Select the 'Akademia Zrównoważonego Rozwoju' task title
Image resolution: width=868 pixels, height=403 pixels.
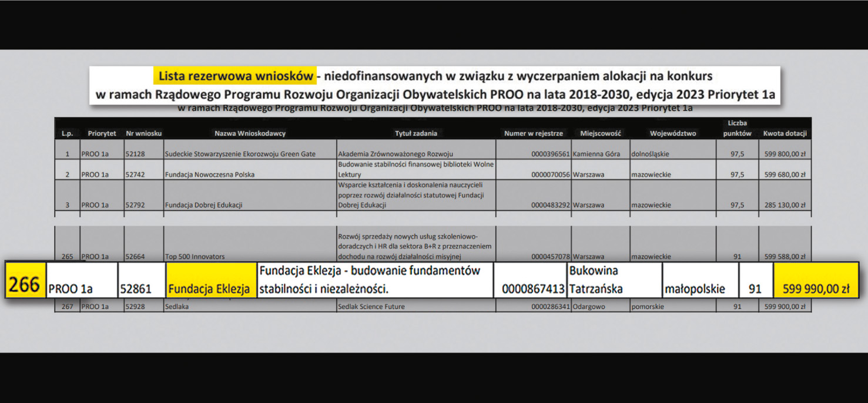pos(396,154)
